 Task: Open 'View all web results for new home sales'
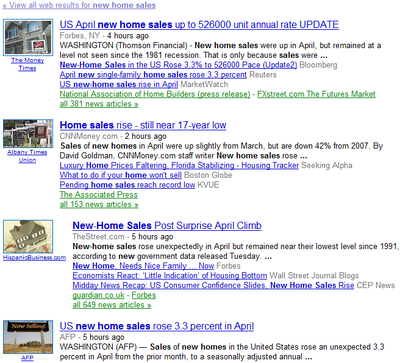coord(79,5)
